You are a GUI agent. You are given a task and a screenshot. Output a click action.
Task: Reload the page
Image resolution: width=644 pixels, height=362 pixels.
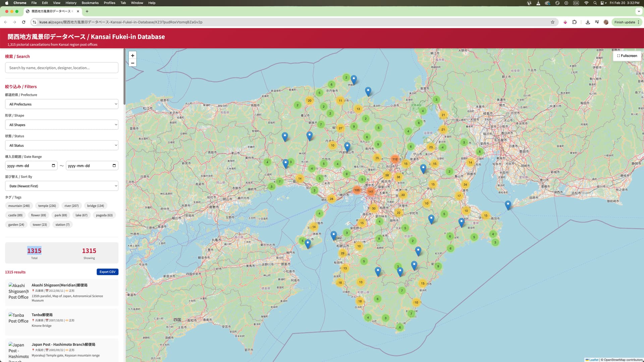tap(23, 22)
